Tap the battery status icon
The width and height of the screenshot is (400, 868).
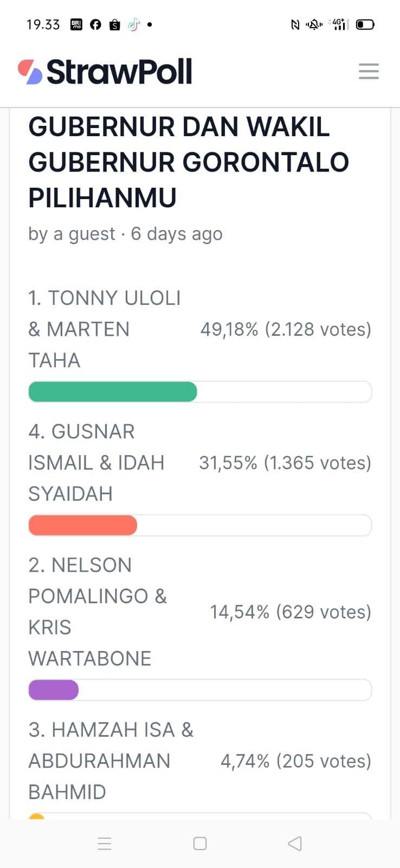pos(365,24)
